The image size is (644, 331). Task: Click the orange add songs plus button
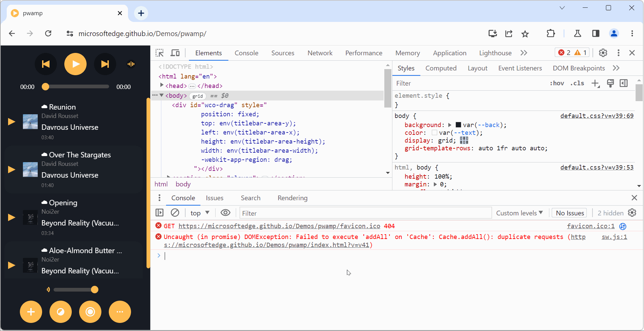click(x=31, y=312)
